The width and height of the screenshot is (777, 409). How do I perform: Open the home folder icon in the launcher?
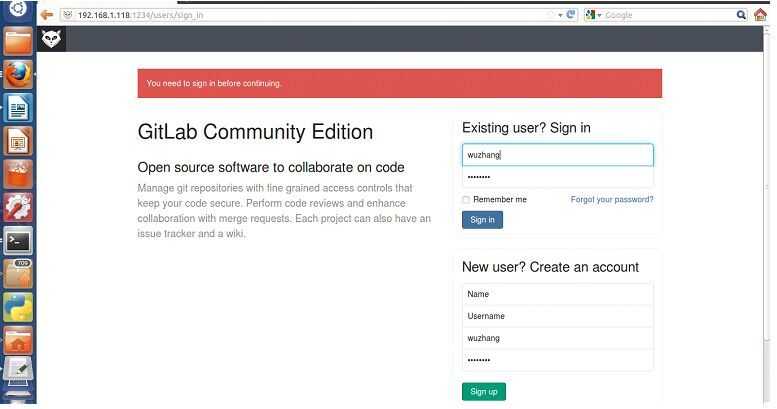[18, 340]
